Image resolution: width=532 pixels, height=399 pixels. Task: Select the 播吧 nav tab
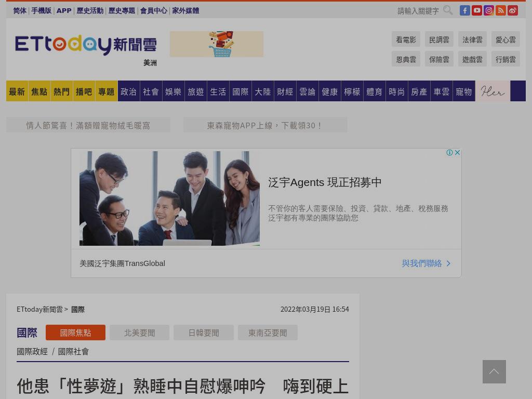point(84,91)
